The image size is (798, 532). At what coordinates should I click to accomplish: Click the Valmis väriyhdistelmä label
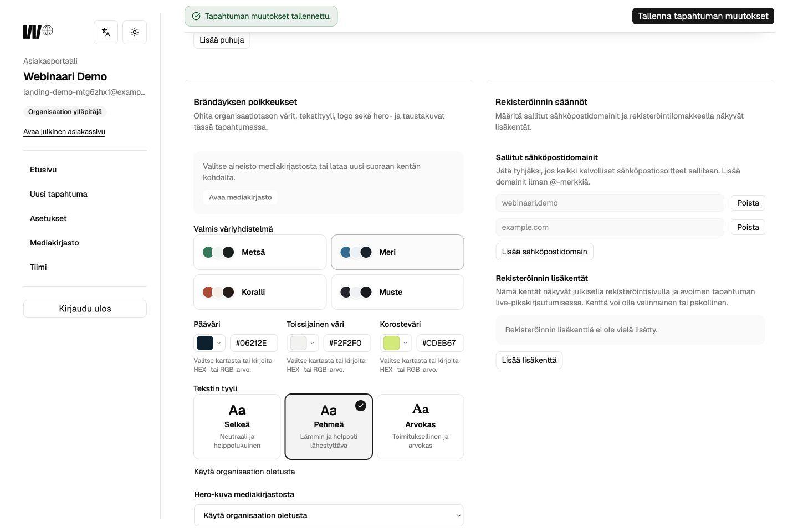[x=233, y=229]
